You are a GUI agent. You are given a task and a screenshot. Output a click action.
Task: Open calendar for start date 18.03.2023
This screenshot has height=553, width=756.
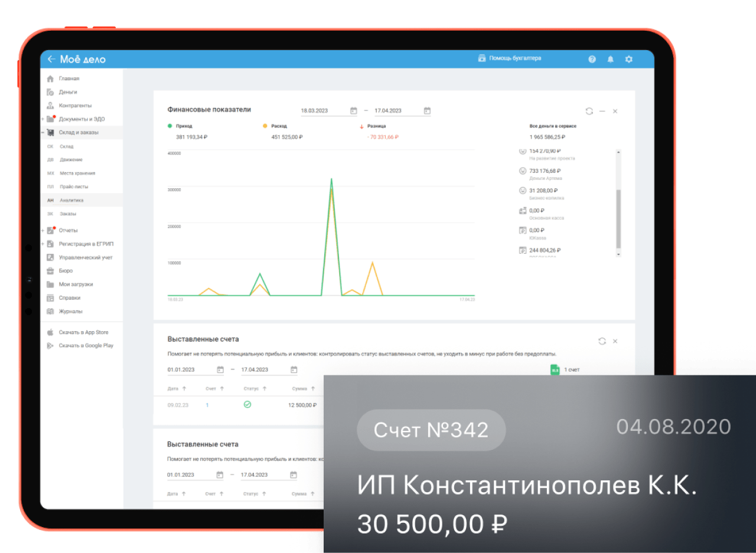pos(354,110)
